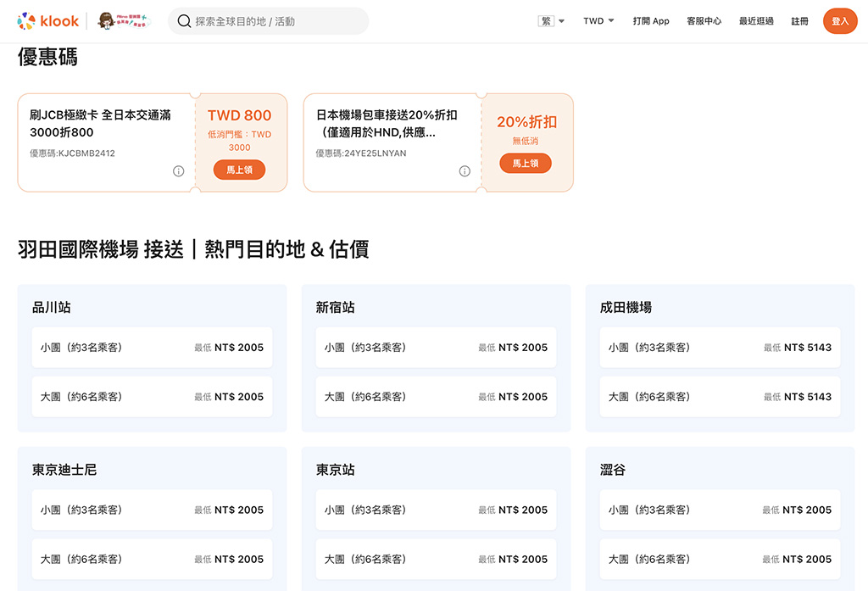The image size is (868, 591).
Task: Open info icon on 20% discount coupon
Action: pyautogui.click(x=465, y=171)
